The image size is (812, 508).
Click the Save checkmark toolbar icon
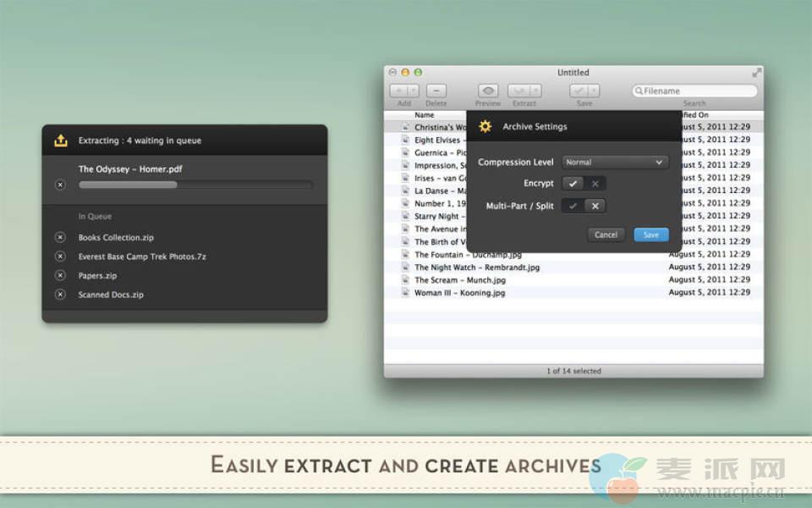[x=579, y=91]
